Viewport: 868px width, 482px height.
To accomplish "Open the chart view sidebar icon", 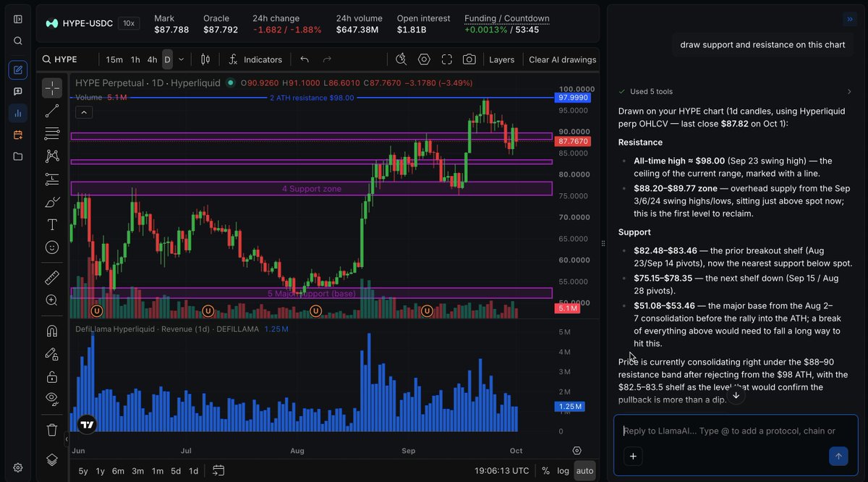I will [x=18, y=114].
